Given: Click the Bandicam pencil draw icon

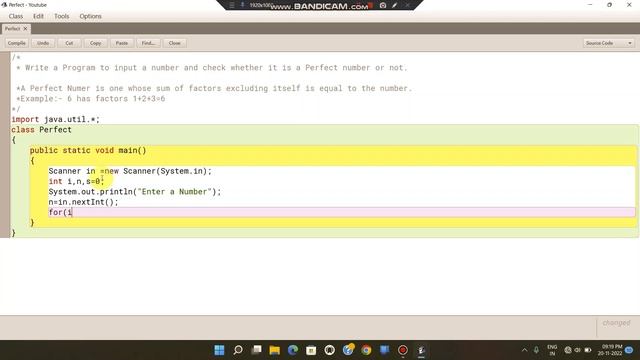Looking at the screenshot, I should click(395, 5).
